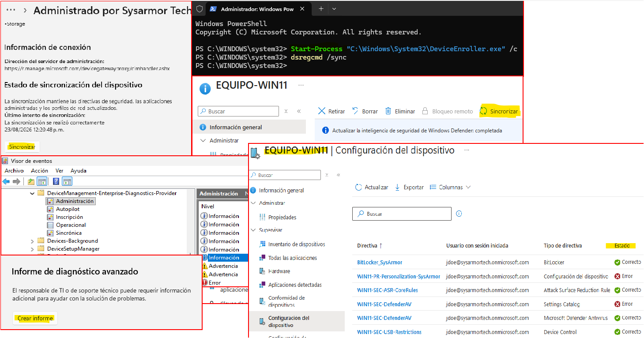Collapse the Administrar section in the overview sidebar
This screenshot has width=644, height=338.
203,140
